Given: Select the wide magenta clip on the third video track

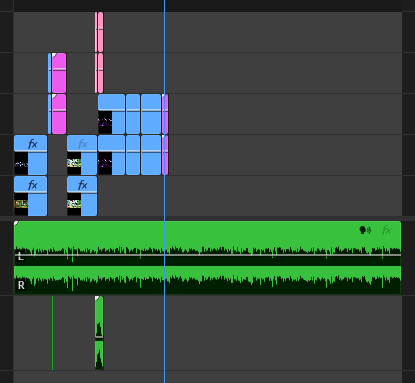Looking at the screenshot, I should tap(59, 114).
